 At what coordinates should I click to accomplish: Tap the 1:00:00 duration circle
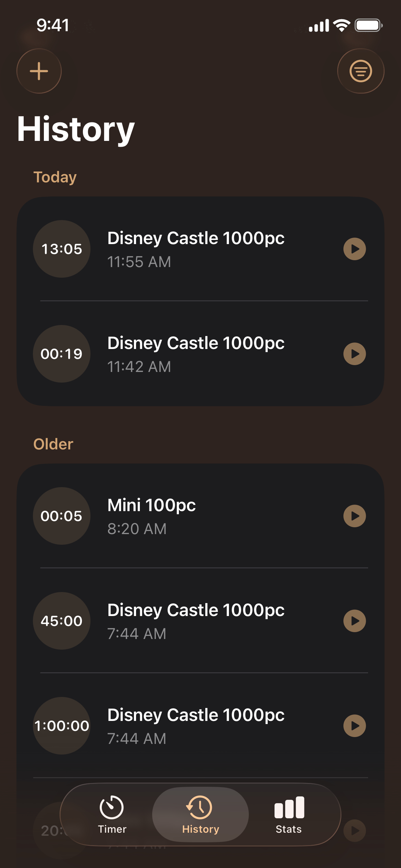(x=62, y=726)
